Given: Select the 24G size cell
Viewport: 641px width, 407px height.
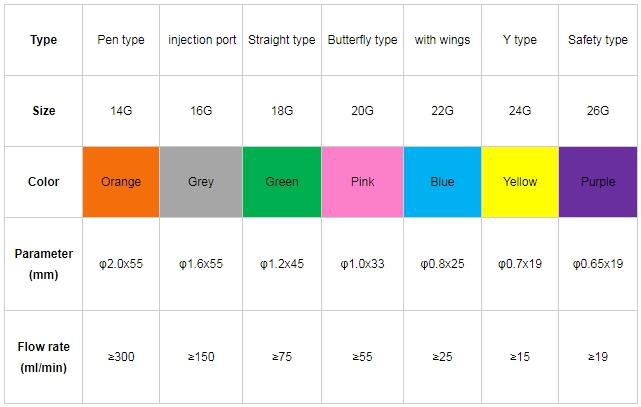Looking at the screenshot, I should pyautogui.click(x=520, y=111).
